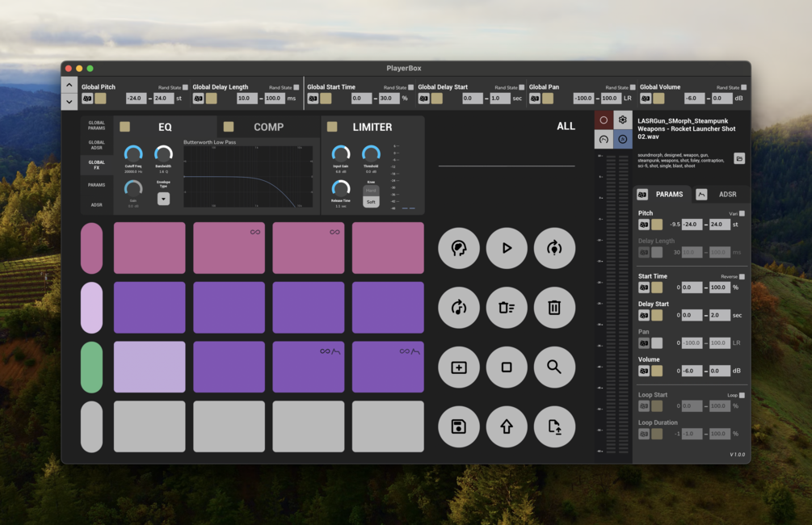Adjust the Cutoff Freq knob

133,153
